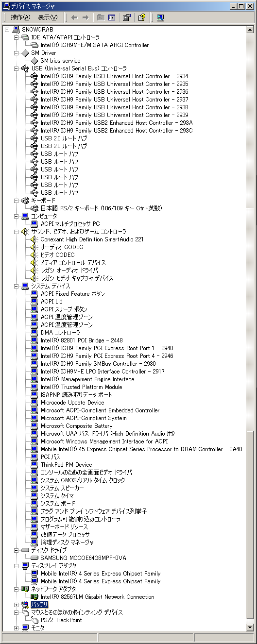The width and height of the screenshot is (257, 644).
Task: Select 論理ディスク マネージャ
Action: (x=67, y=542)
